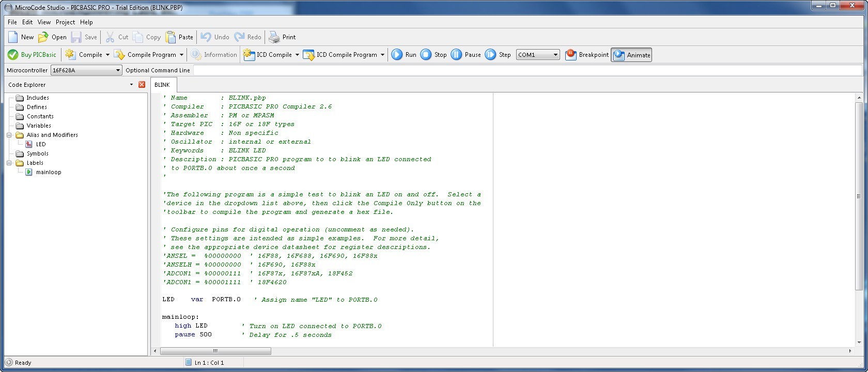Toggle a Breakpoint

pos(586,55)
